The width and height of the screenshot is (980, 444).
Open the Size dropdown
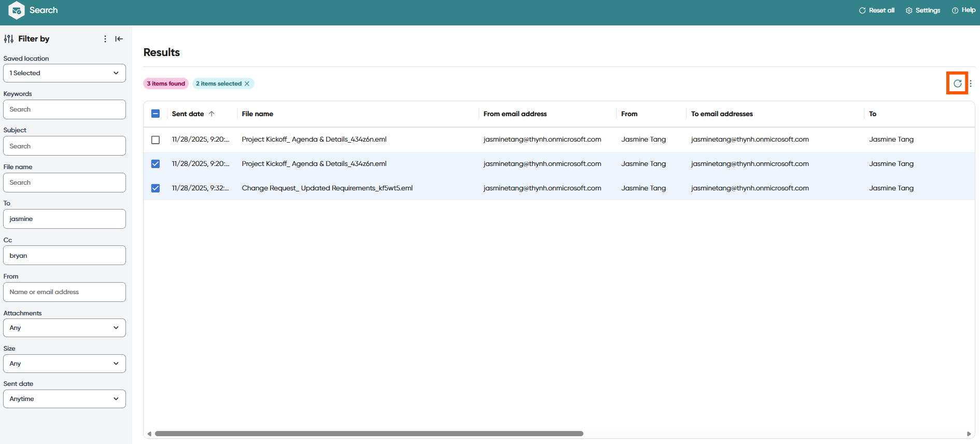coord(64,364)
